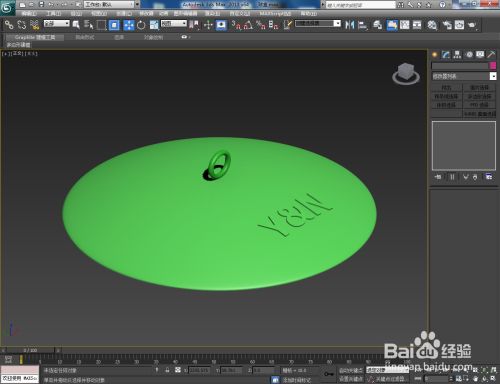This screenshot has width=500, height=384.
Task: Open the Utilities command panel tab
Action: [491, 55]
